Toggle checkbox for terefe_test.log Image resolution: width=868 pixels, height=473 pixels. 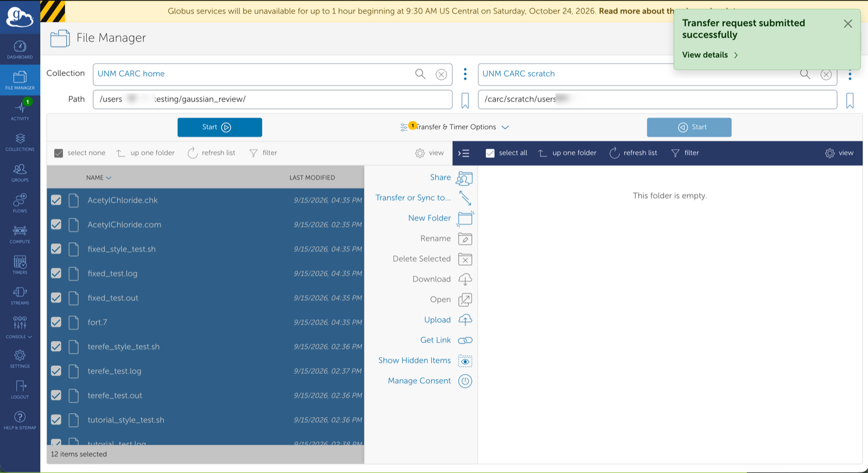point(56,371)
